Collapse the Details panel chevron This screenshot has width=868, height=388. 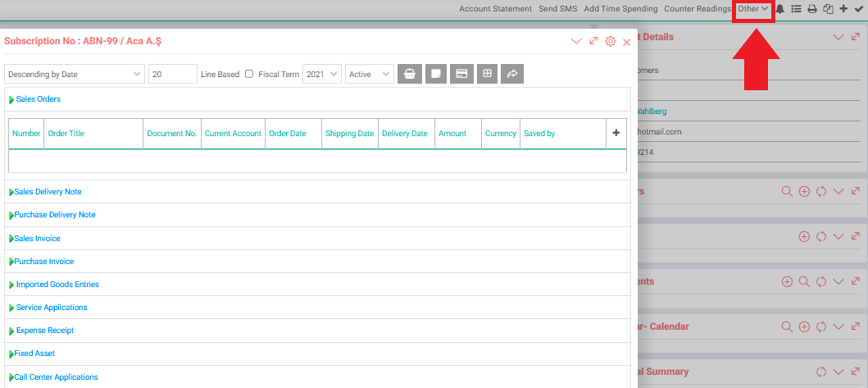coord(838,37)
